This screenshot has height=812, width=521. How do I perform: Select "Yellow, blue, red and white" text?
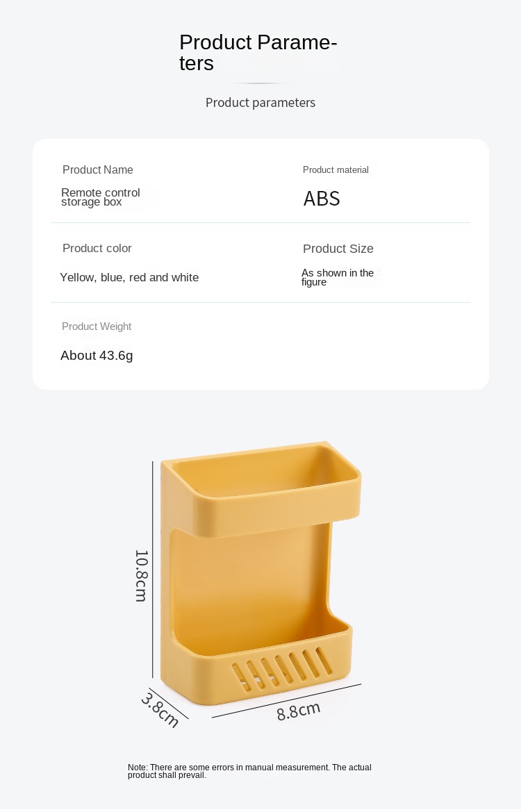[x=129, y=278]
